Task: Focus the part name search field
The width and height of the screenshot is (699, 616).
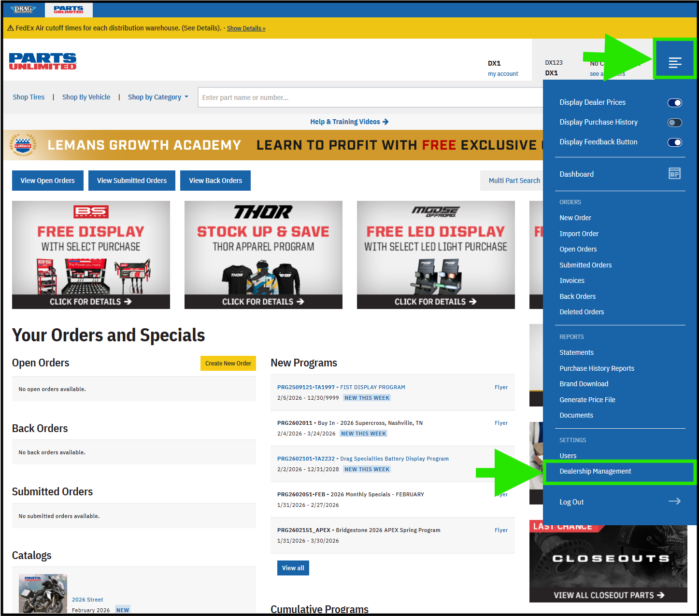Action: (370, 98)
